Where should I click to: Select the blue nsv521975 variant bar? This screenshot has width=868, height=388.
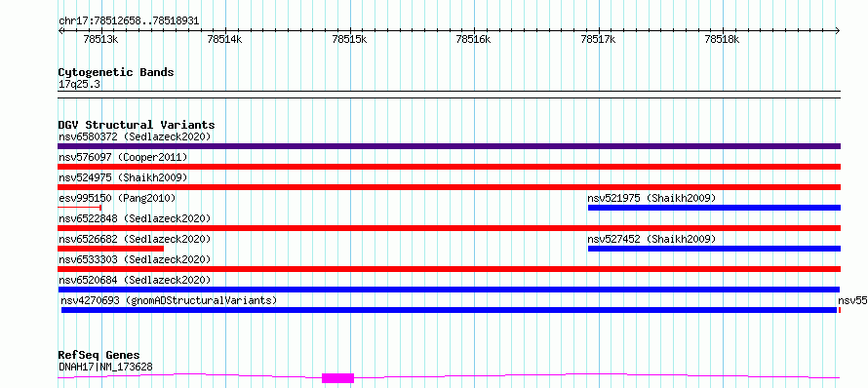click(714, 208)
